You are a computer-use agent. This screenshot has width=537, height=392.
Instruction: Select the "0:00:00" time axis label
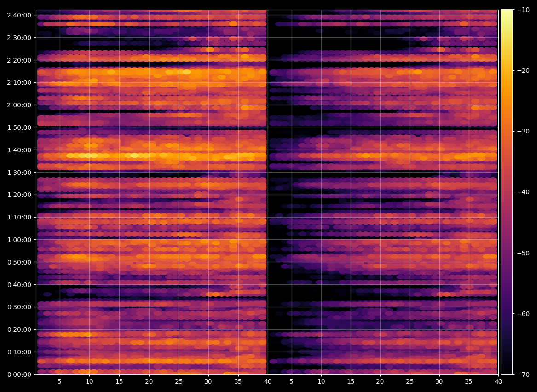19,375
